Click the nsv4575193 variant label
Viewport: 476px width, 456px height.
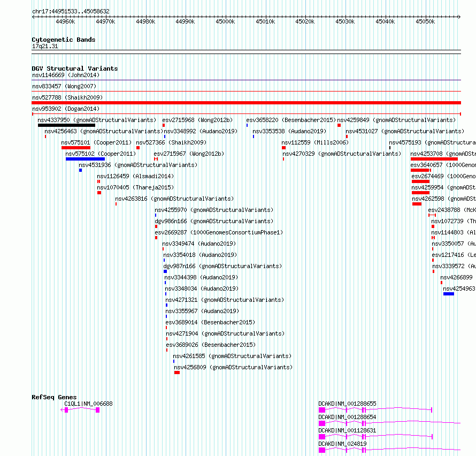coord(433,142)
